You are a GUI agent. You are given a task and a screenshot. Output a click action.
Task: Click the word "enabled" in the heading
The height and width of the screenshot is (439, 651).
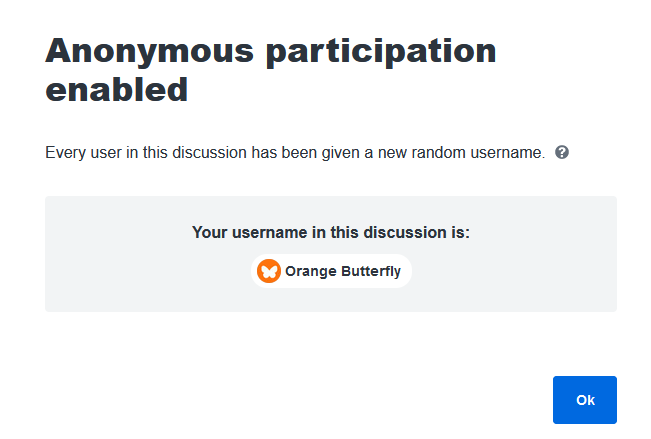point(117,89)
